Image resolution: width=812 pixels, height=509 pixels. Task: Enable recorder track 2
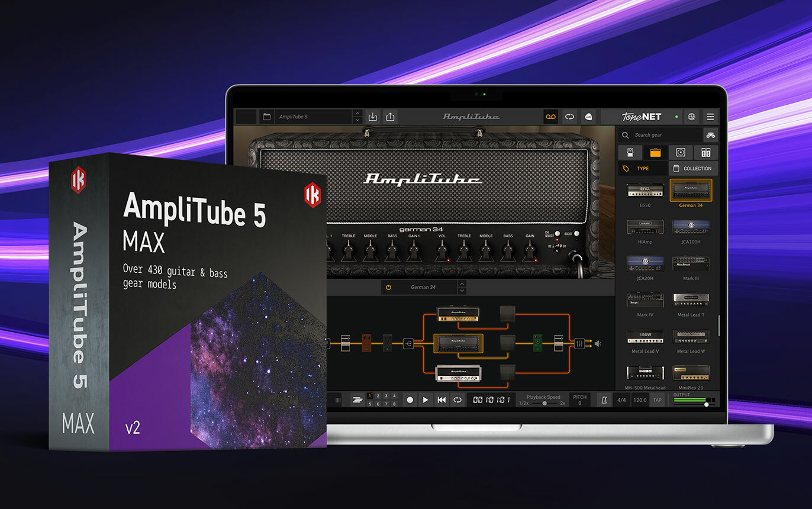click(377, 396)
